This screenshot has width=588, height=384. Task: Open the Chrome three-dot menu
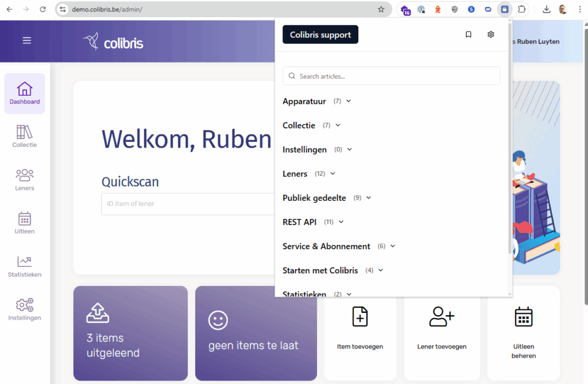tap(580, 9)
